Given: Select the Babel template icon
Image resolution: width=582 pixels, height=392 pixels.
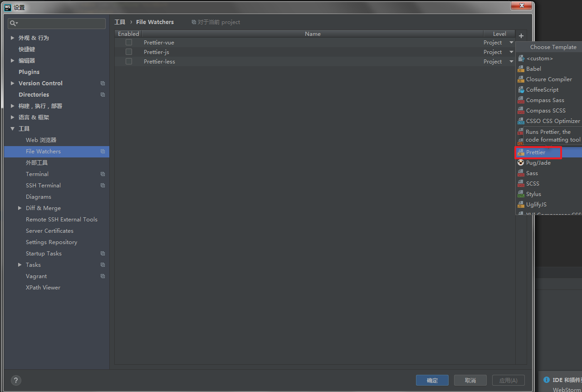Looking at the screenshot, I should 521,69.
